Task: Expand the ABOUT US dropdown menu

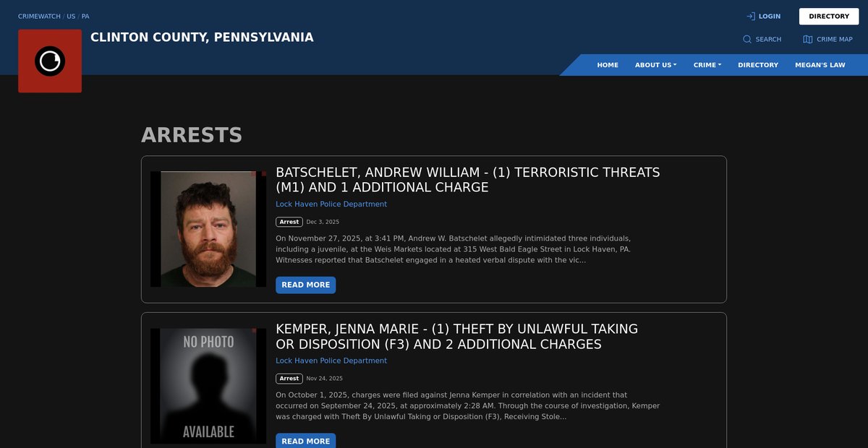Action: [x=656, y=65]
